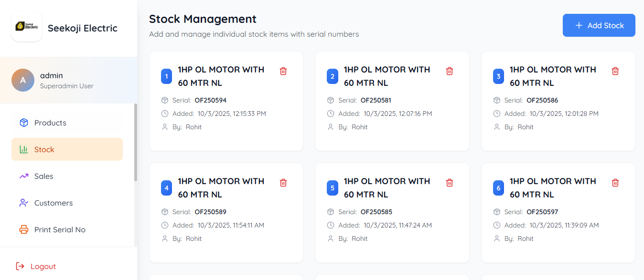Click number badge 3 on stock card

[x=498, y=76]
